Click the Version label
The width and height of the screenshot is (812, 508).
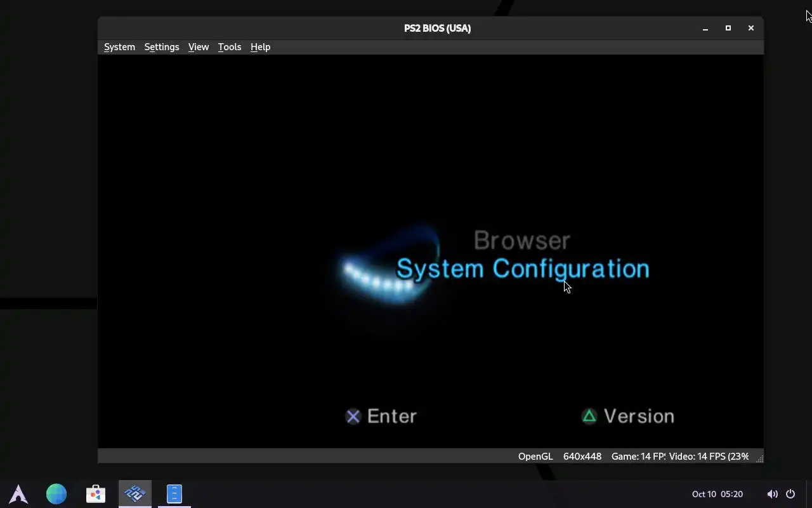point(639,416)
